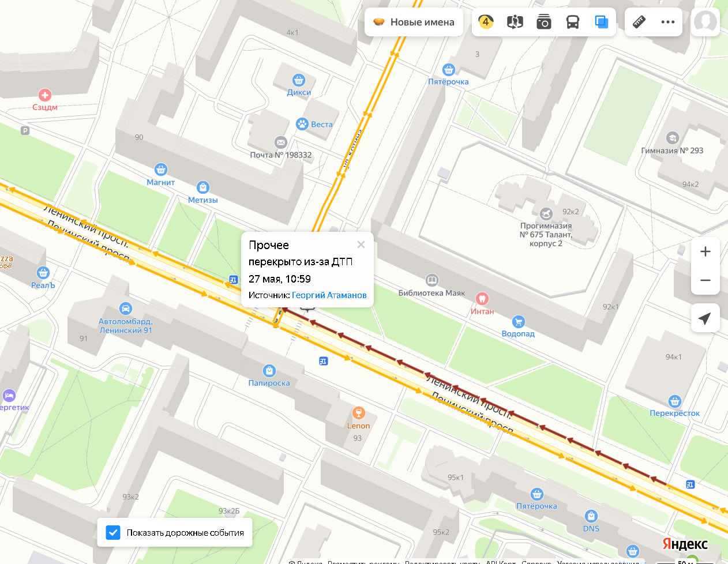The image size is (728, 564).
Task: Open the Прогимназия № 675 Талант marker
Action: pos(546,214)
